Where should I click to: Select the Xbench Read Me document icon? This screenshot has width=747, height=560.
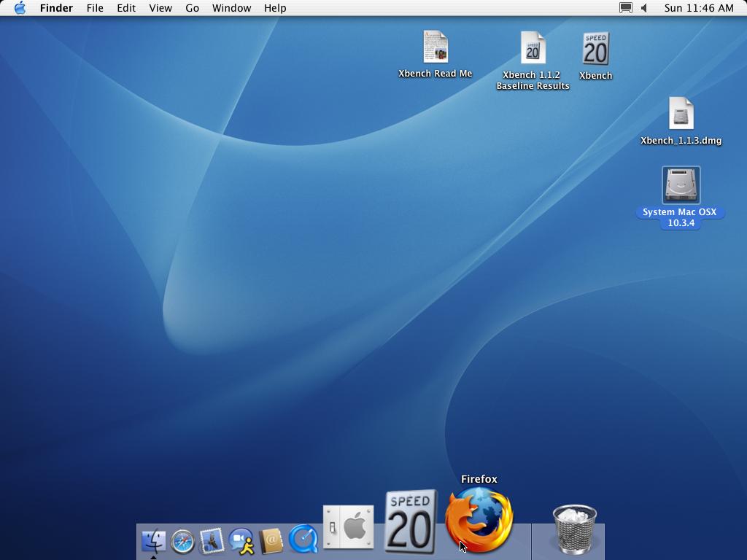[436, 47]
